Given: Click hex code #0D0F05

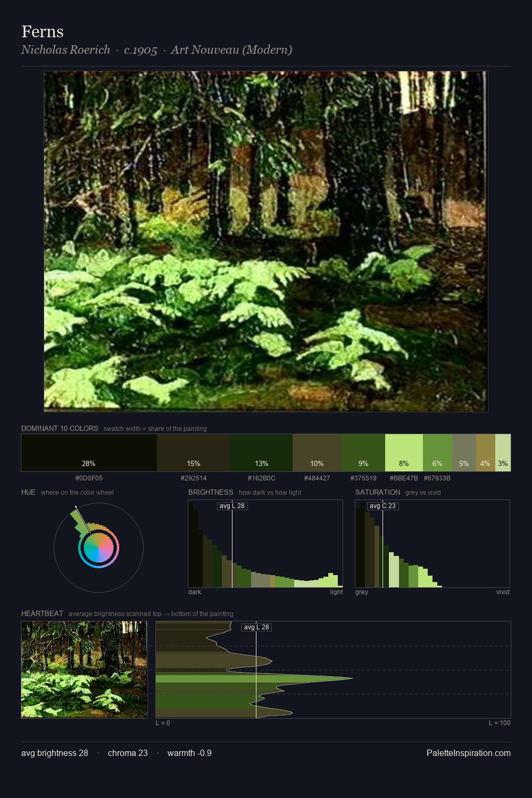Looking at the screenshot, I should point(89,478).
